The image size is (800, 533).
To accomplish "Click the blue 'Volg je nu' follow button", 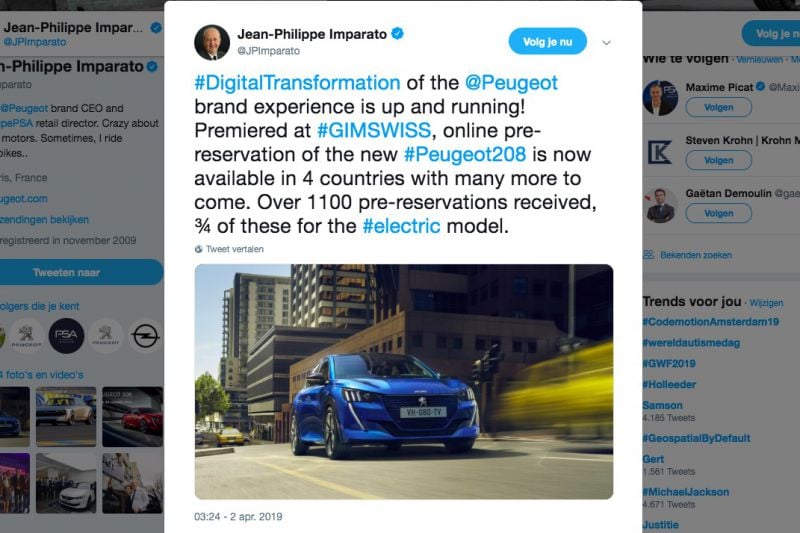I will pyautogui.click(x=547, y=41).
